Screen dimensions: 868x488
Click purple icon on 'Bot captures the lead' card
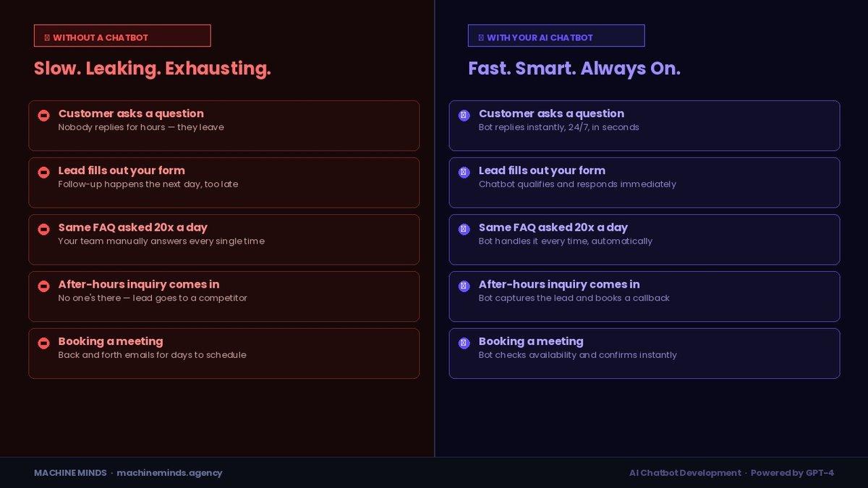pyautogui.click(x=464, y=286)
